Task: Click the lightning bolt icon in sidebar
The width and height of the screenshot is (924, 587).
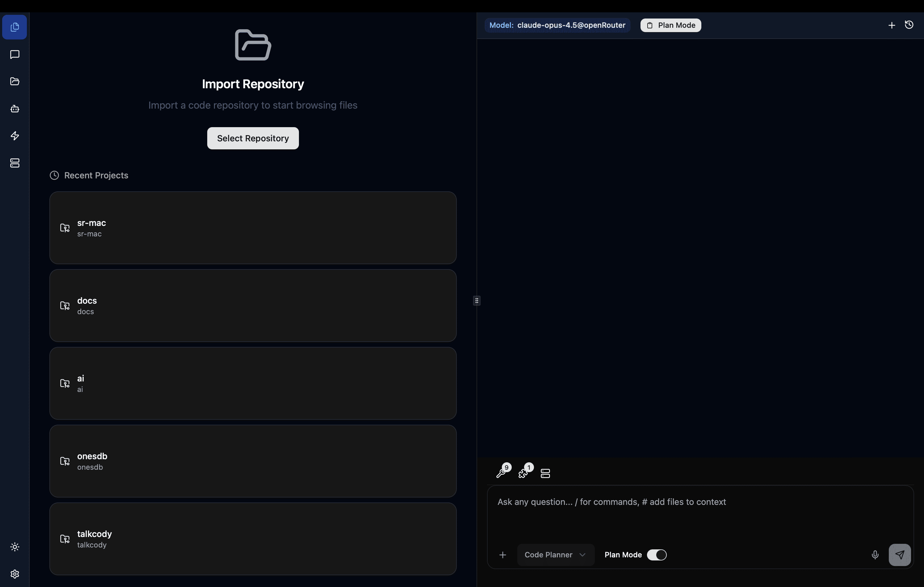Action: point(15,136)
